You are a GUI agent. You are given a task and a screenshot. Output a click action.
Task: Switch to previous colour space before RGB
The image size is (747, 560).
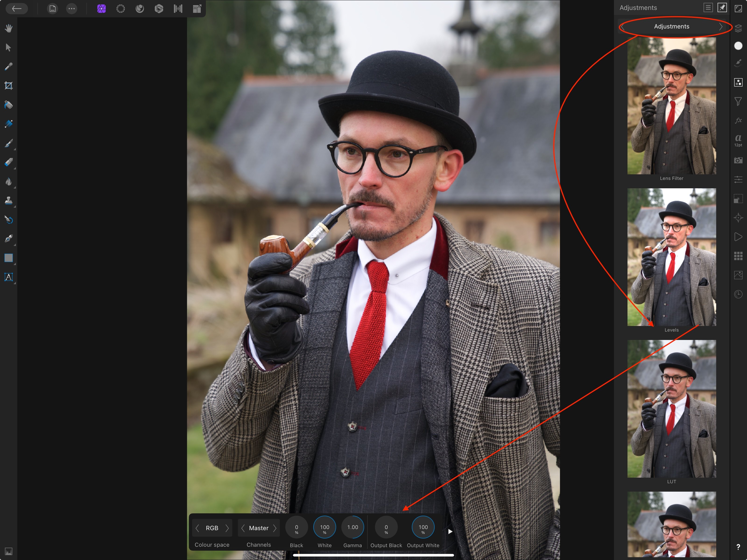[x=197, y=528]
